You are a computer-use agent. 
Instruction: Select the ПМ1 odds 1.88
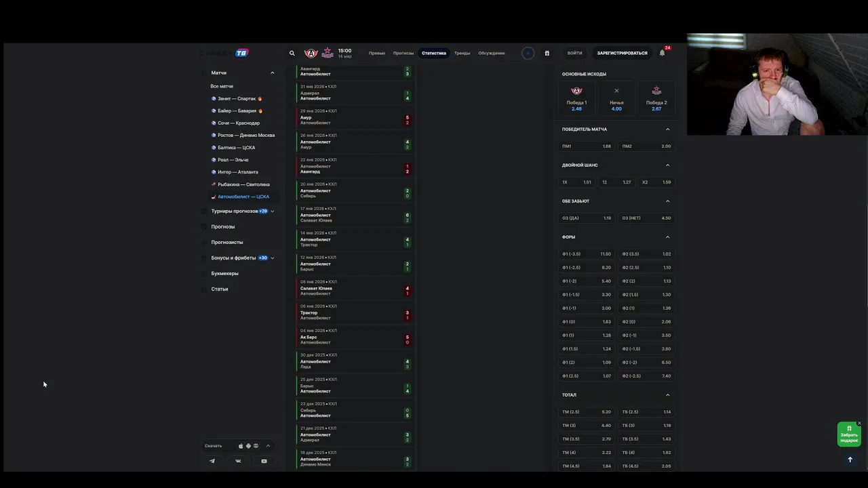point(587,146)
